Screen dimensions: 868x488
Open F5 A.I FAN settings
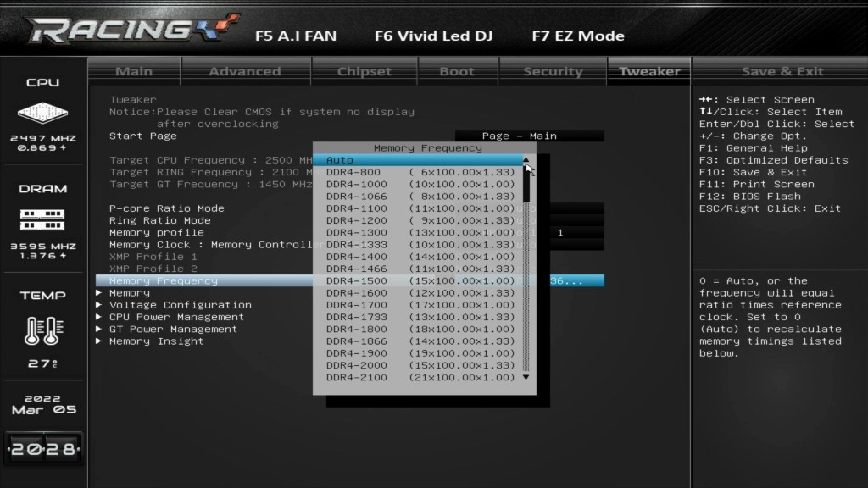(296, 36)
